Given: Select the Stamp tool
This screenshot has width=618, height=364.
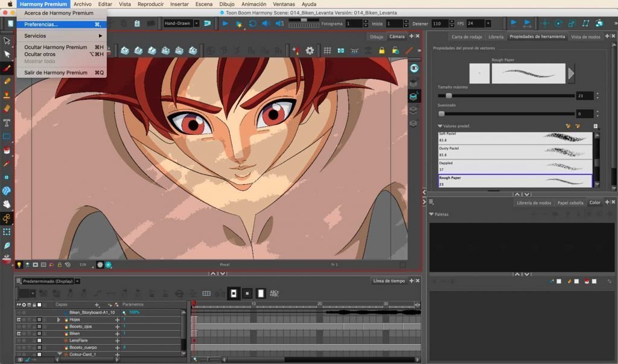Looking at the screenshot, I should 7,95.
